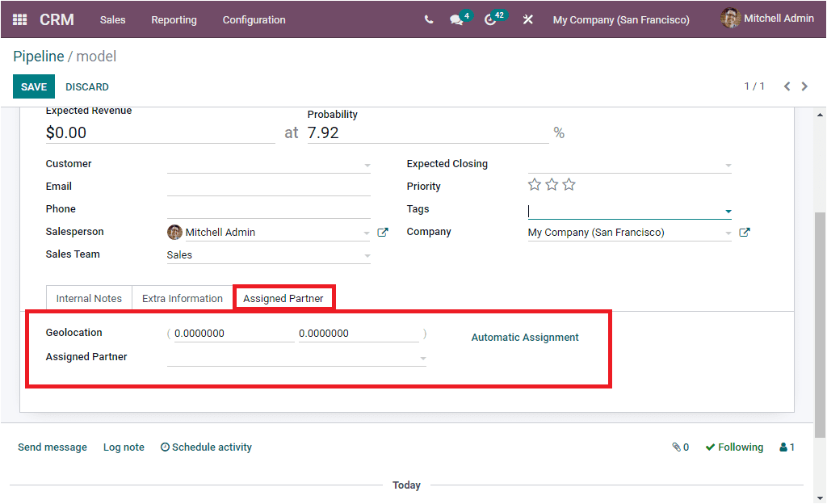This screenshot has height=504, width=827.
Task: Open Company record via external link icon
Action: pyautogui.click(x=744, y=232)
